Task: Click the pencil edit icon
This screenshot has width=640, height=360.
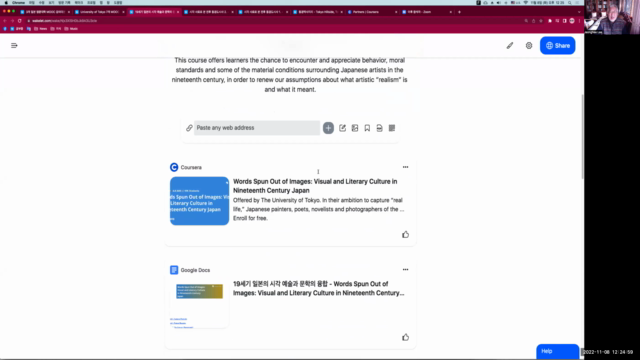Action: pyautogui.click(x=510, y=46)
